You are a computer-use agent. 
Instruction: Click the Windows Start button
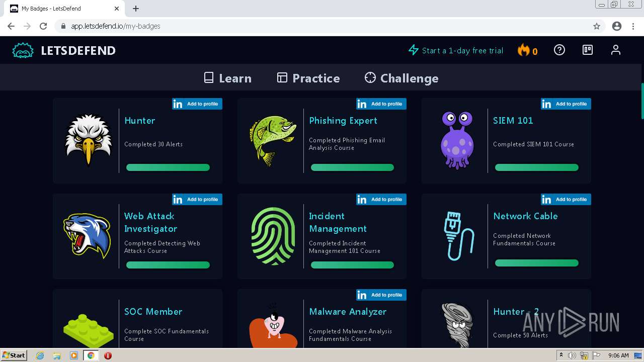tap(14, 355)
